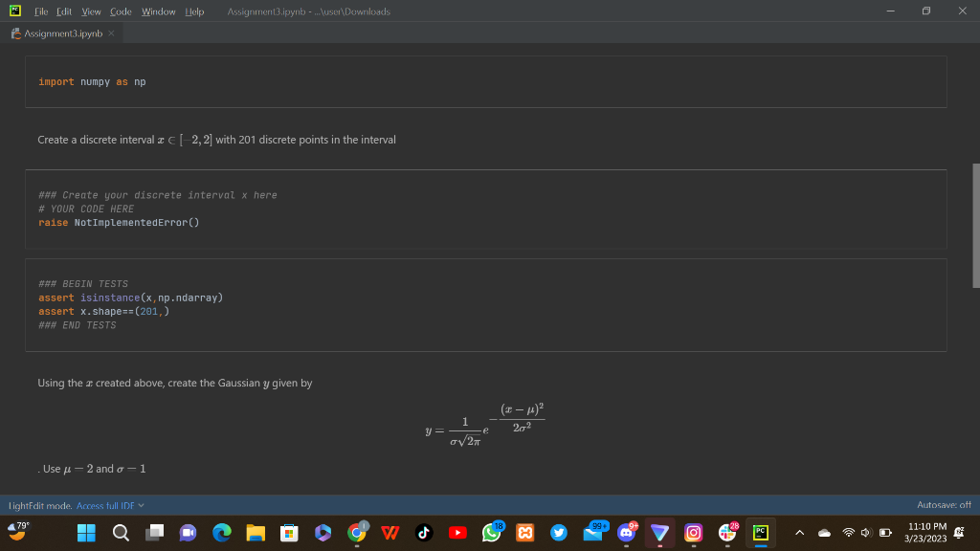The width and height of the screenshot is (980, 551).
Task: Click the Jupyter notebook icon on the tab
Action: (14, 31)
